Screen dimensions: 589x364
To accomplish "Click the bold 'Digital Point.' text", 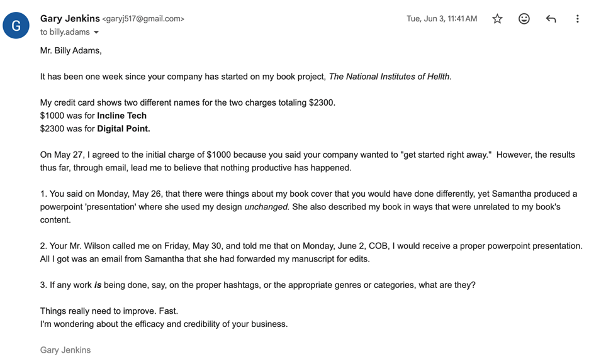I will pyautogui.click(x=123, y=129).
